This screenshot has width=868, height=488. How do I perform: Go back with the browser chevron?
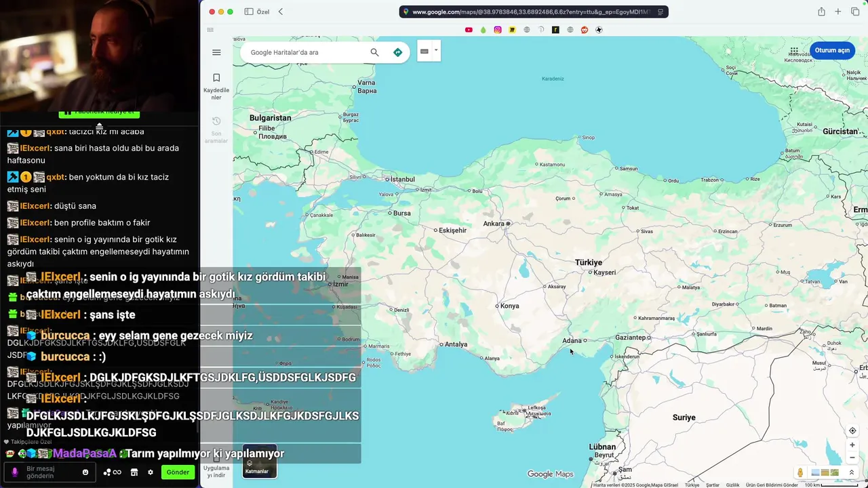[x=281, y=12]
